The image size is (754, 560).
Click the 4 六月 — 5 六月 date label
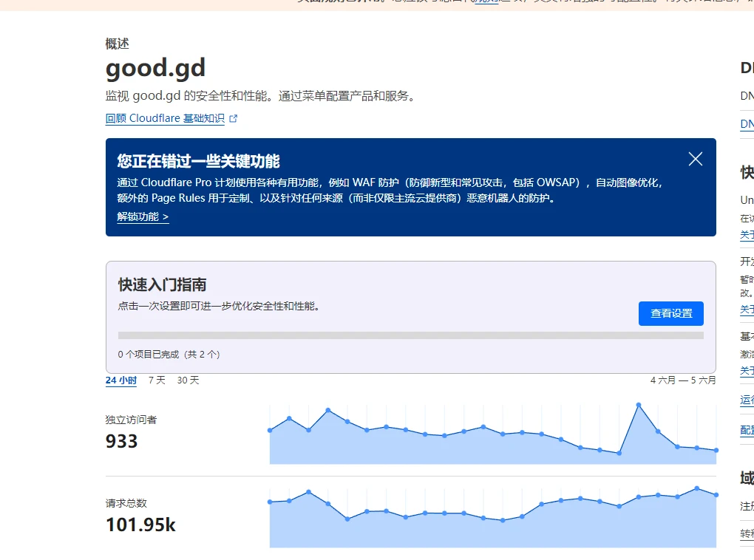[682, 380]
